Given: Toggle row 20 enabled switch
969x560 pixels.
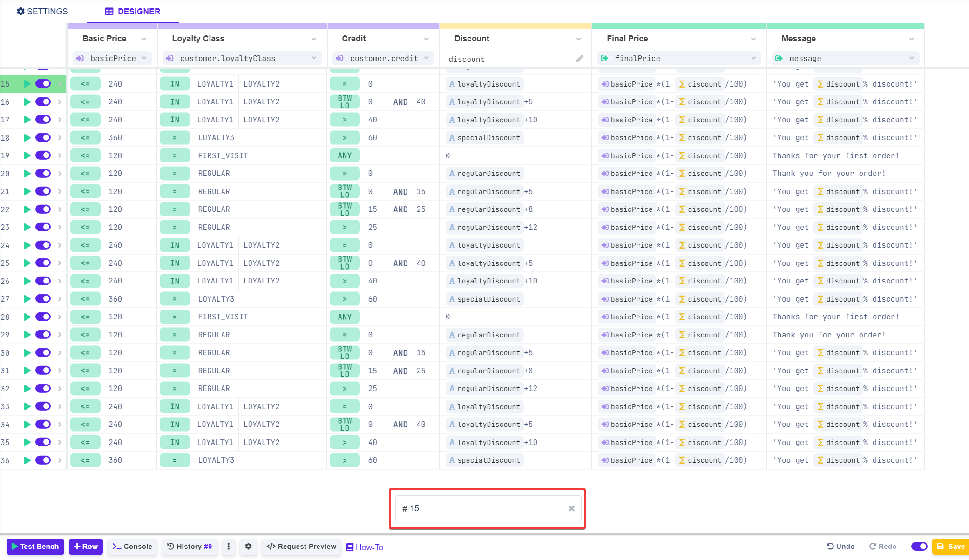Looking at the screenshot, I should pyautogui.click(x=43, y=174).
